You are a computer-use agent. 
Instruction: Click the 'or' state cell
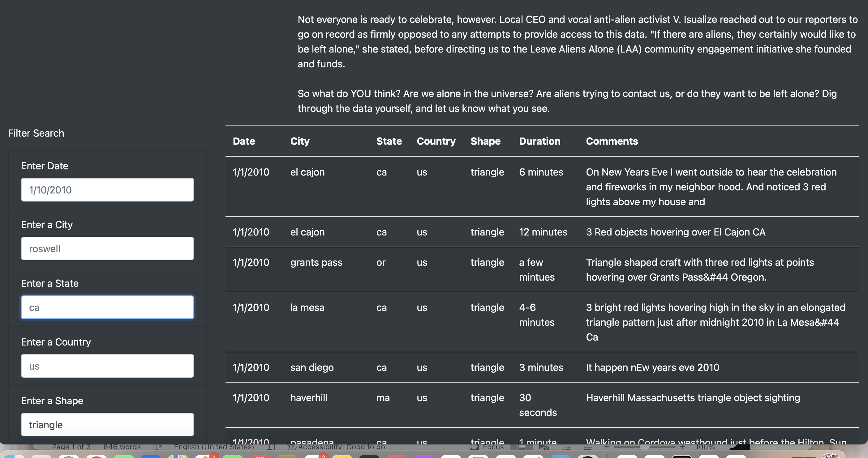pos(381,262)
